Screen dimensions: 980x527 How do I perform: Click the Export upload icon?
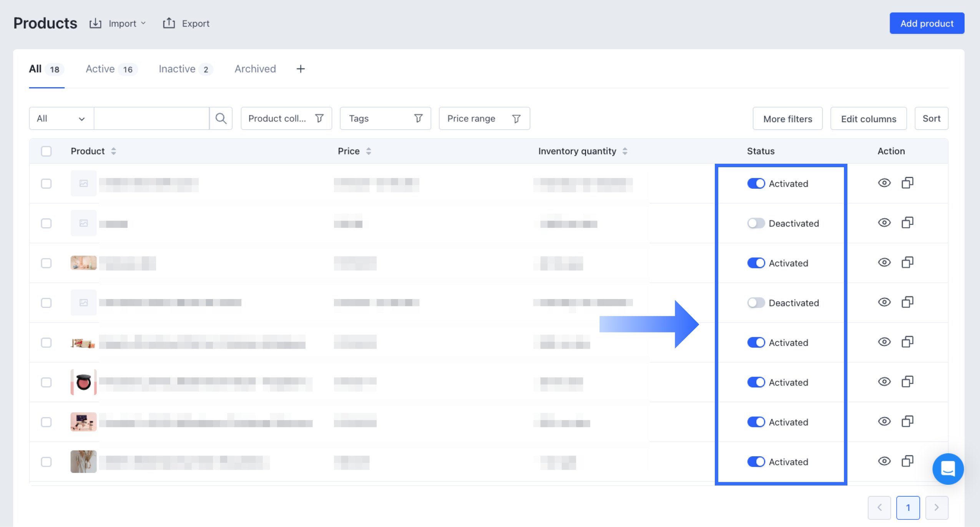pyautogui.click(x=169, y=23)
